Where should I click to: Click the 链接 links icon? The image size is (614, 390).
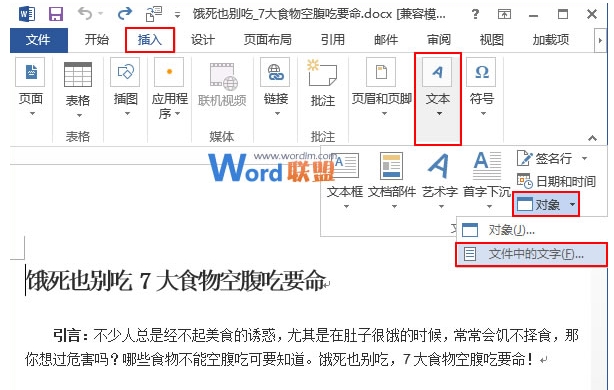[276, 72]
